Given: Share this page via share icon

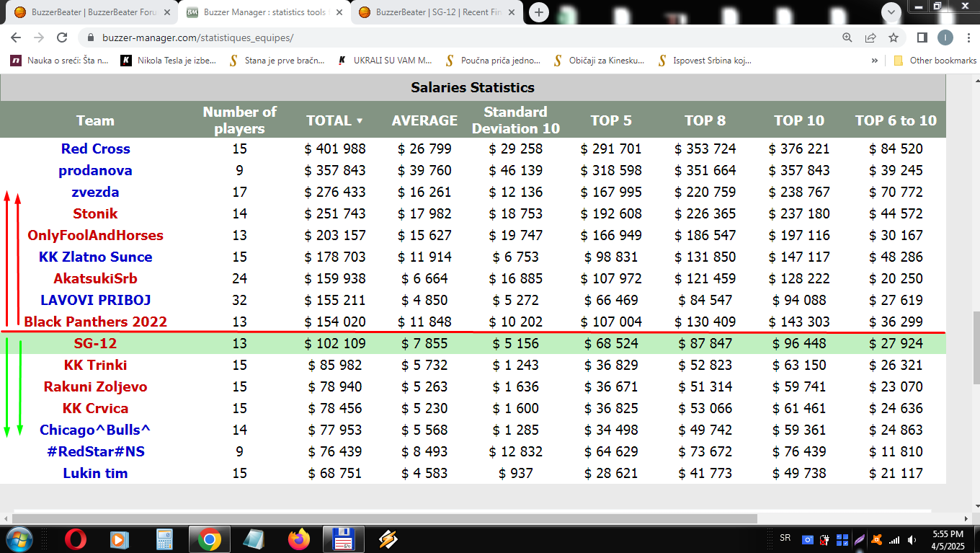Looking at the screenshot, I should [x=870, y=37].
